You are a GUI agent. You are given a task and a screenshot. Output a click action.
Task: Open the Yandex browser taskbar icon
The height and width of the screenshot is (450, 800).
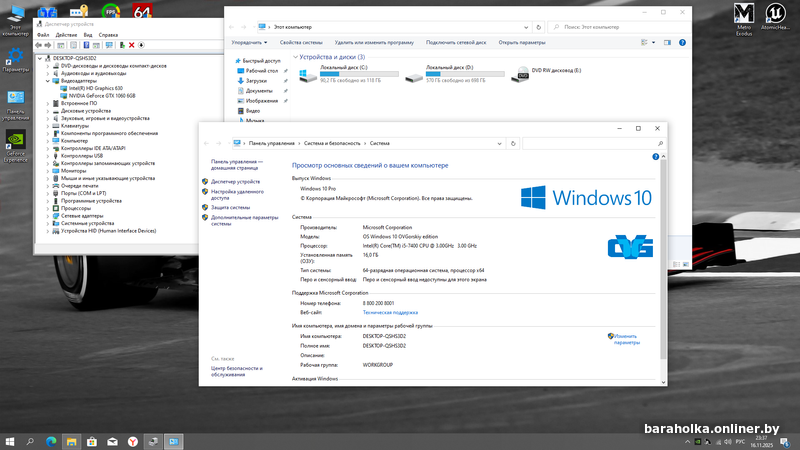(131, 441)
